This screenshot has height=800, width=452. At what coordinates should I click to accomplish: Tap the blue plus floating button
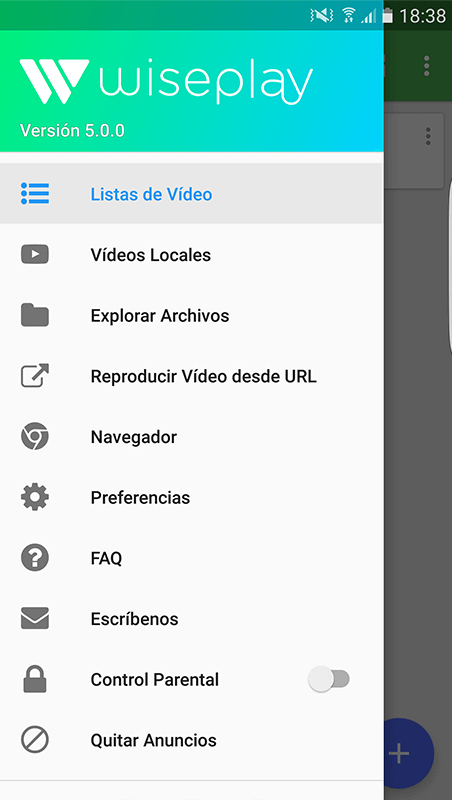point(408,753)
